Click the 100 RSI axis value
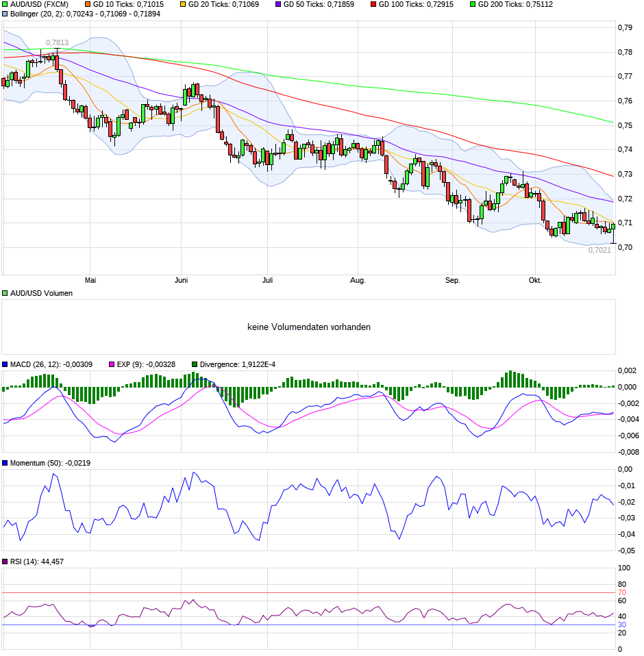This screenshot has width=644, height=656. 624,568
